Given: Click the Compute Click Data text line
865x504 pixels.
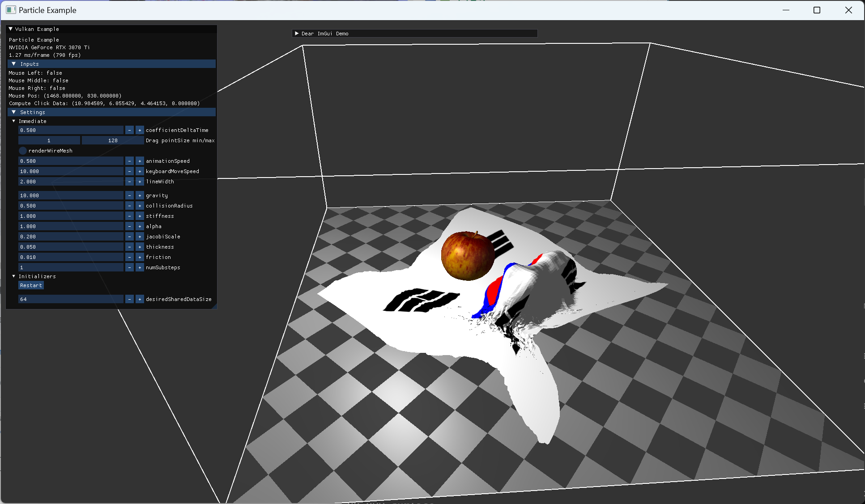Looking at the screenshot, I should [x=104, y=103].
